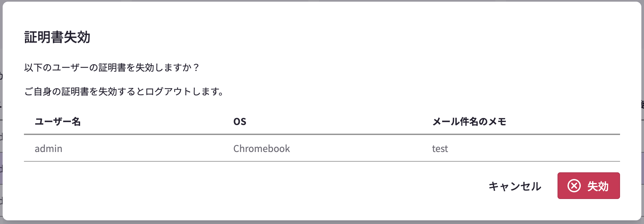
Task: Cancel the dialog via キャンセル
Action: point(515,186)
